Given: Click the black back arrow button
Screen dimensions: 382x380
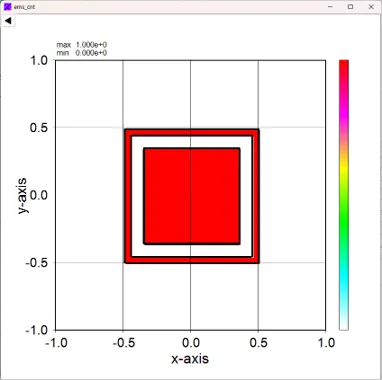Looking at the screenshot, I should (x=8, y=21).
